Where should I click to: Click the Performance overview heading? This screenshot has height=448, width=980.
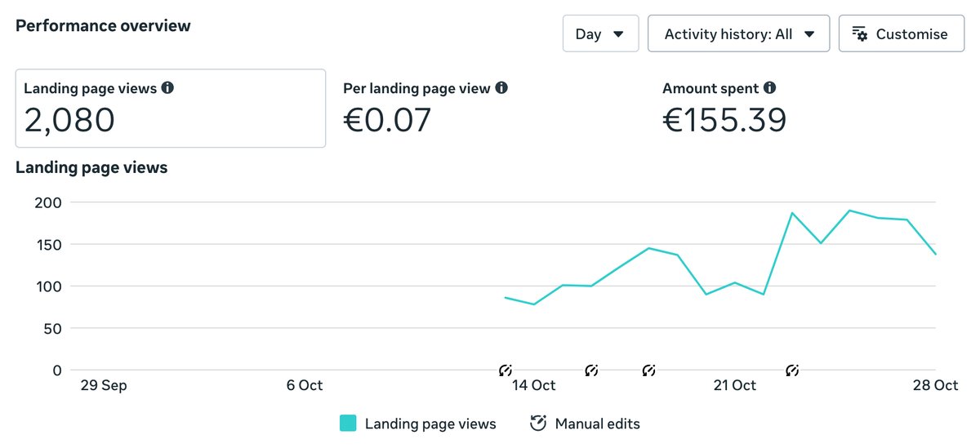[x=104, y=25]
